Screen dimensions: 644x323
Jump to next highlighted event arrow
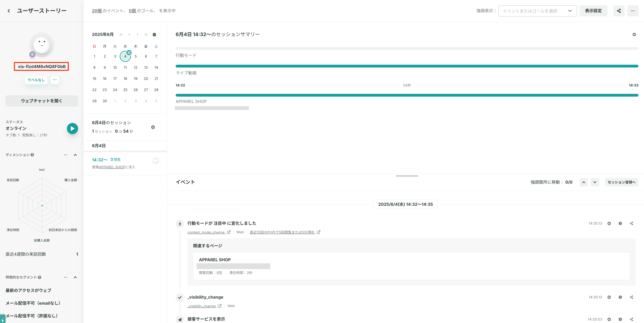point(595,182)
